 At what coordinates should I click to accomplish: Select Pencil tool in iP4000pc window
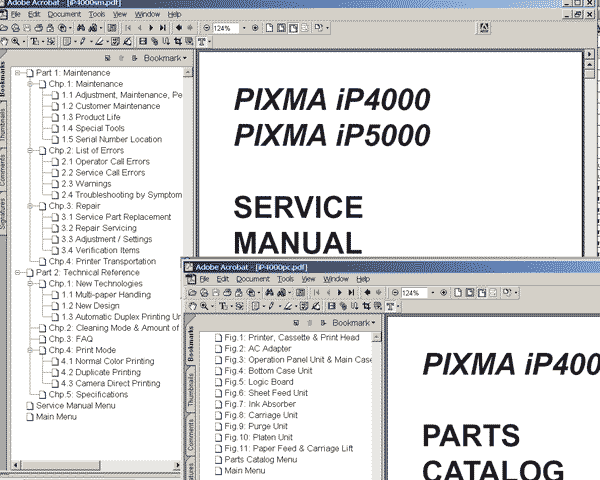(x=271, y=306)
